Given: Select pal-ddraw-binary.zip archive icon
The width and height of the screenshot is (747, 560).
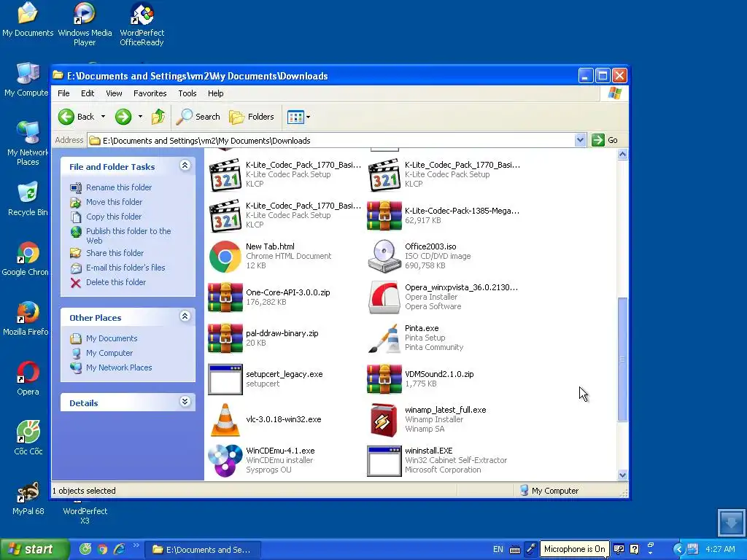Looking at the screenshot, I should click(225, 338).
